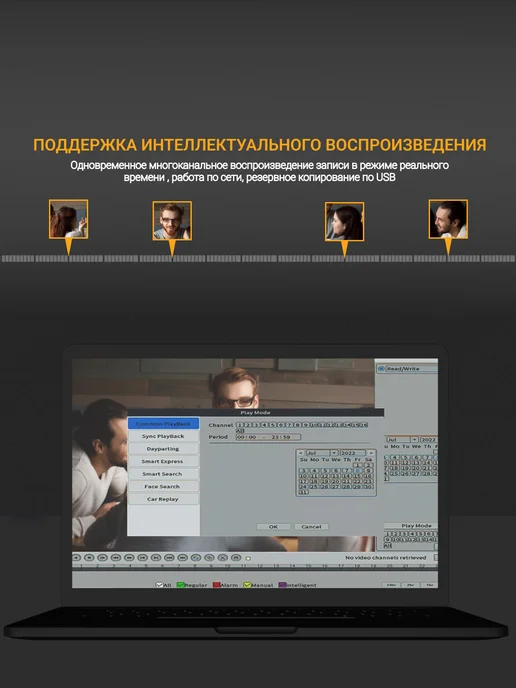
Task: Open the Jul dropdown in background side calendar
Action: pos(414,440)
